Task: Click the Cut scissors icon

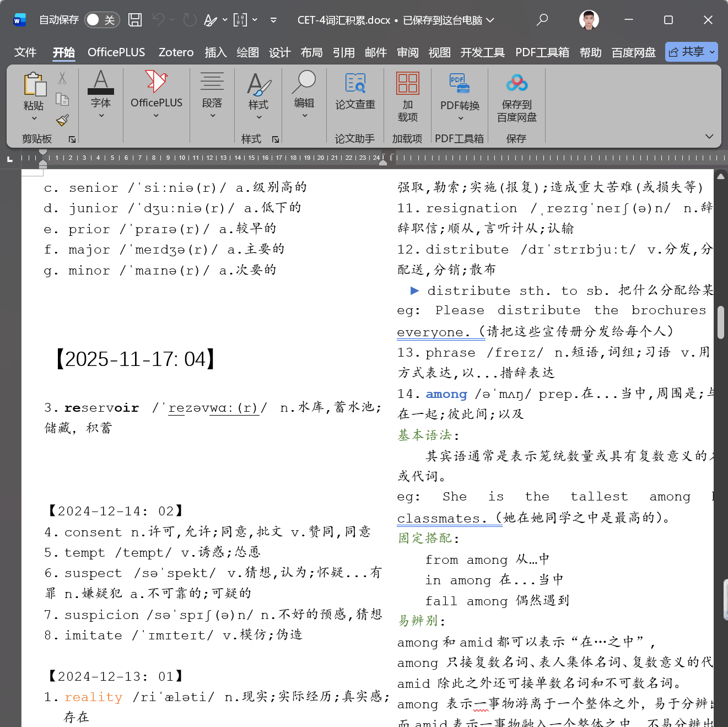Action: (62, 78)
